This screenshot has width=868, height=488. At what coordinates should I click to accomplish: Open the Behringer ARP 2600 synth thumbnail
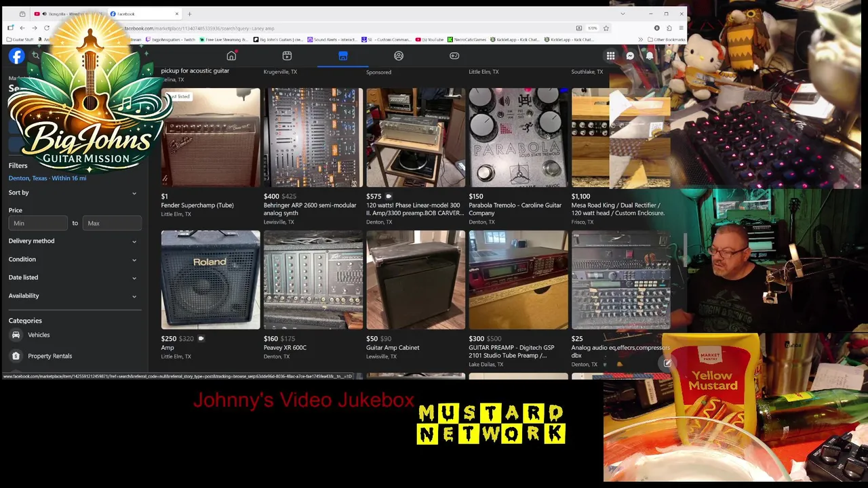(x=313, y=138)
